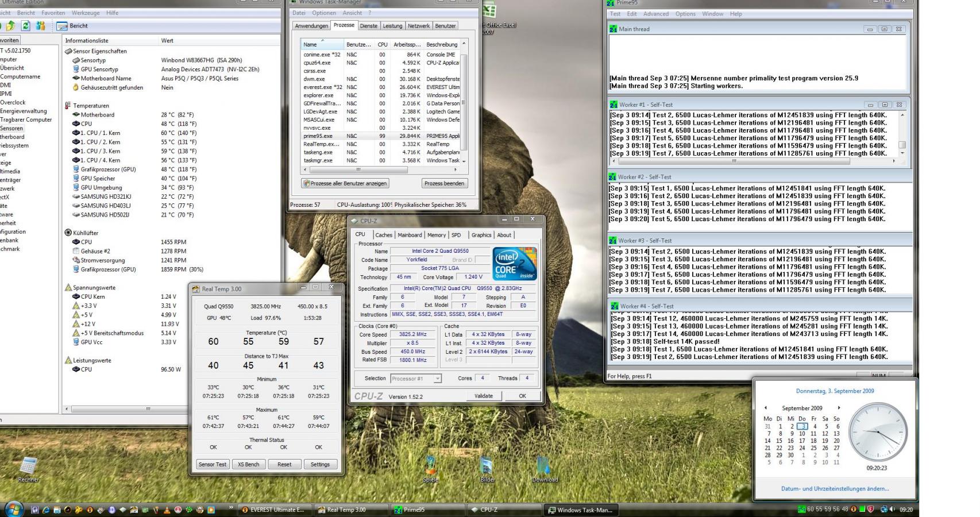Open the Mainboard tab in CPU-Z
980x517 pixels.
tap(410, 235)
